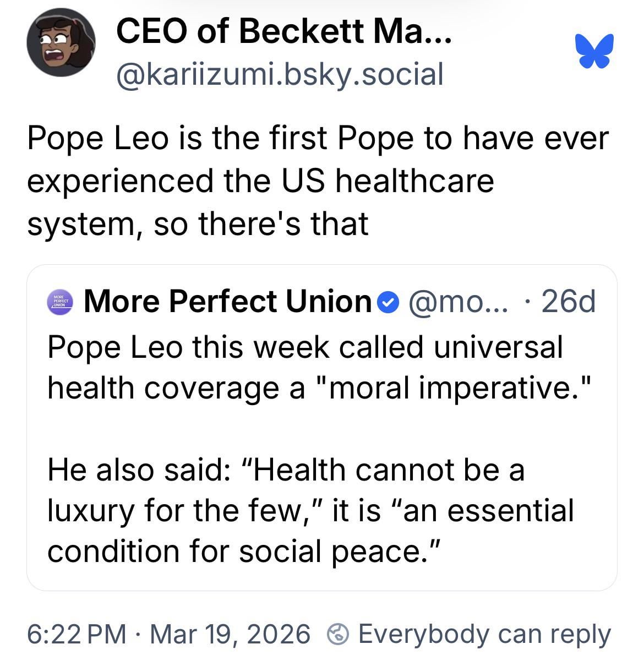Click the Bluesky butterfly logo
This screenshot has height=655, width=644.
click(x=594, y=51)
